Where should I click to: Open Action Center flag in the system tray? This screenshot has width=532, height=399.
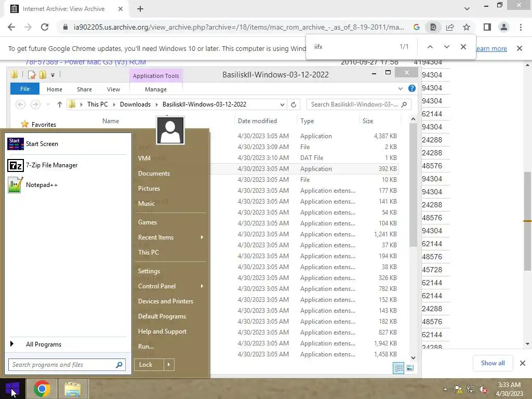(458, 389)
